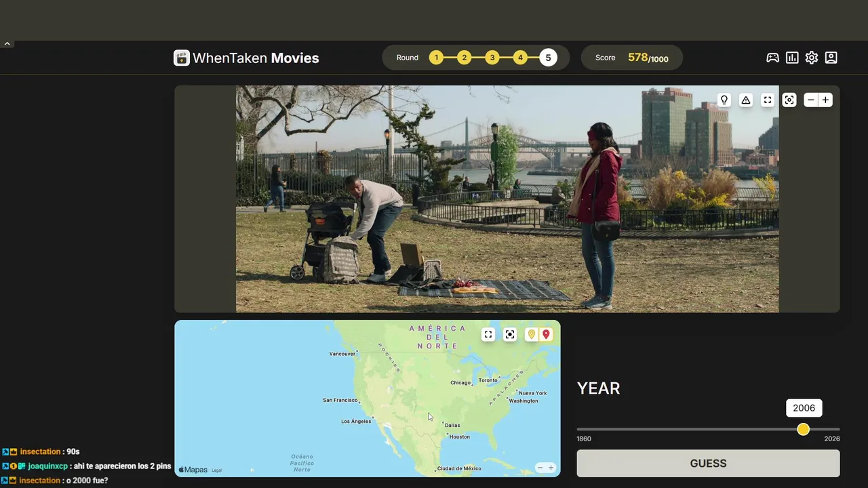Screen dimensions: 868x488
Task: Click the movie still of the park
Action: point(507,199)
